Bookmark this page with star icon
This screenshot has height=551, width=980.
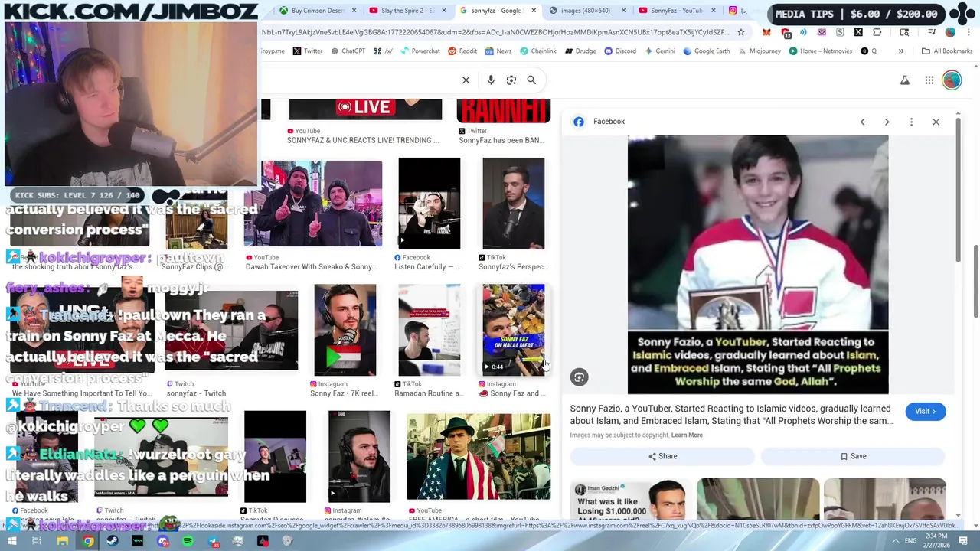coord(741,32)
